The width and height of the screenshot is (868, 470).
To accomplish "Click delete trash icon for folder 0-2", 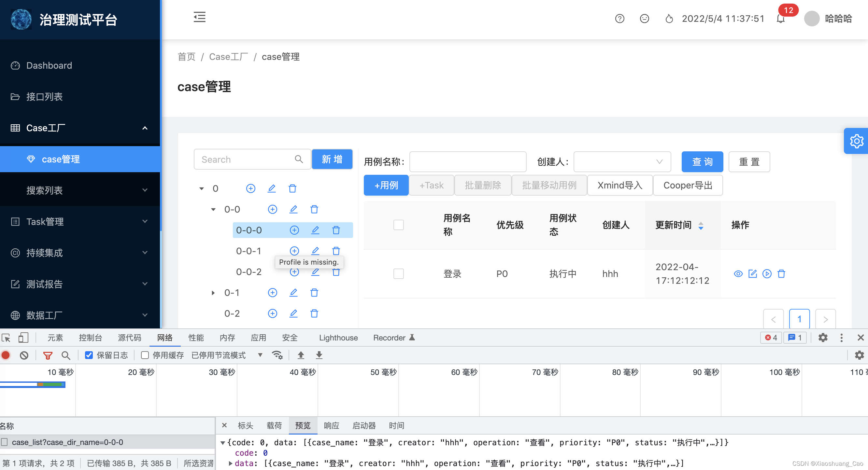I will pyautogui.click(x=314, y=313).
